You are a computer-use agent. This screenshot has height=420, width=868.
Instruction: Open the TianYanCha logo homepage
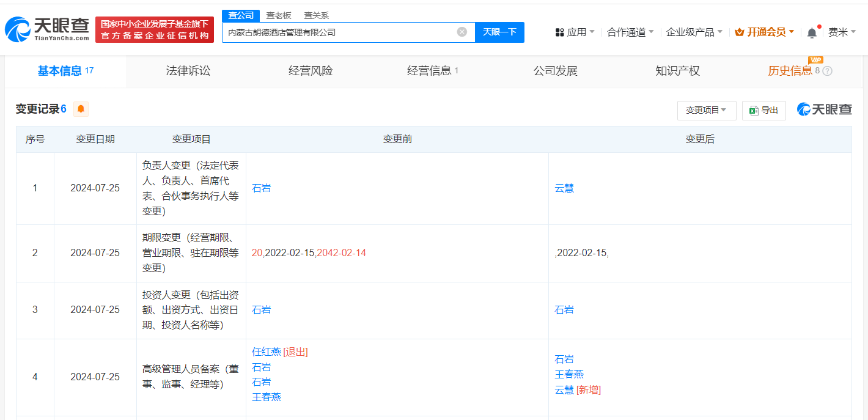(47, 29)
